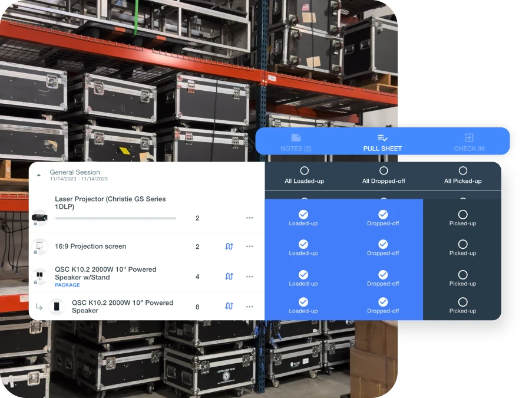Switch to the Notes (2) tab

click(296, 142)
